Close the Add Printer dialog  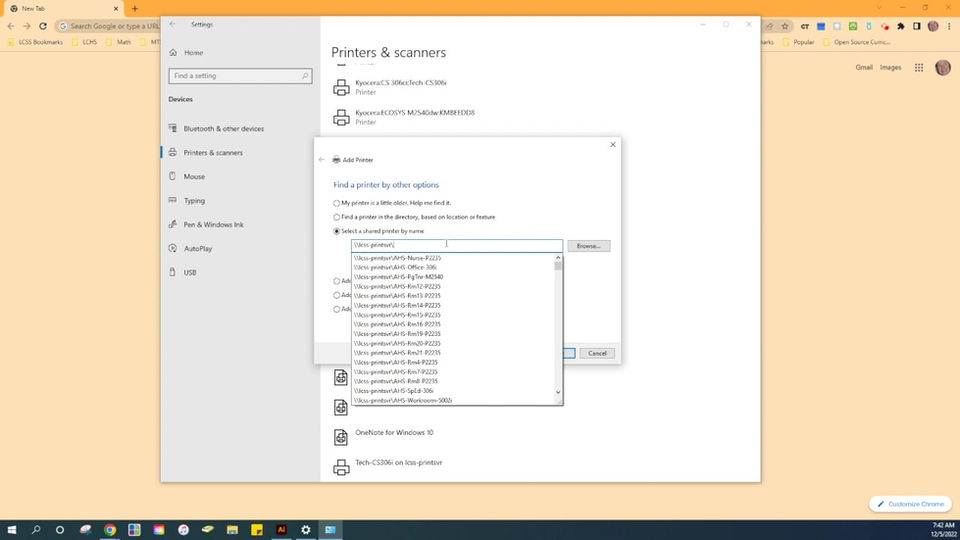click(x=613, y=144)
